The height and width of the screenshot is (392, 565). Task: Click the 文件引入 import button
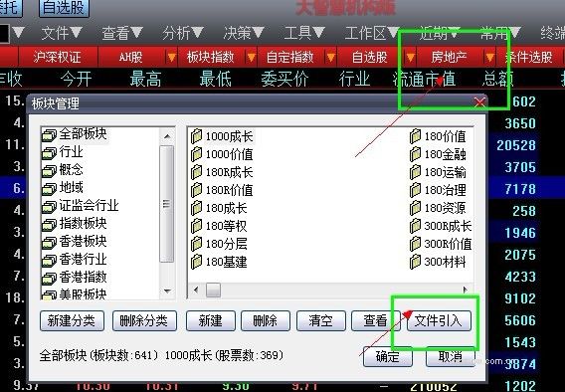click(x=439, y=320)
